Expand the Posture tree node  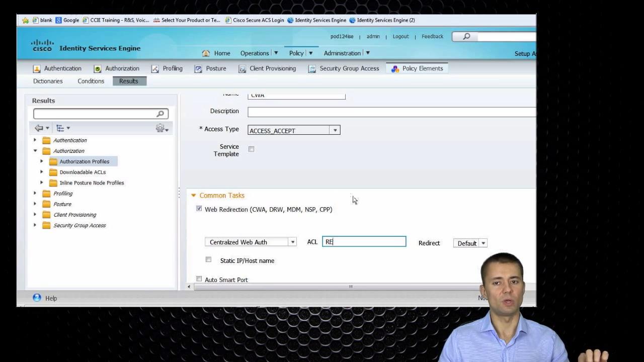click(35, 204)
